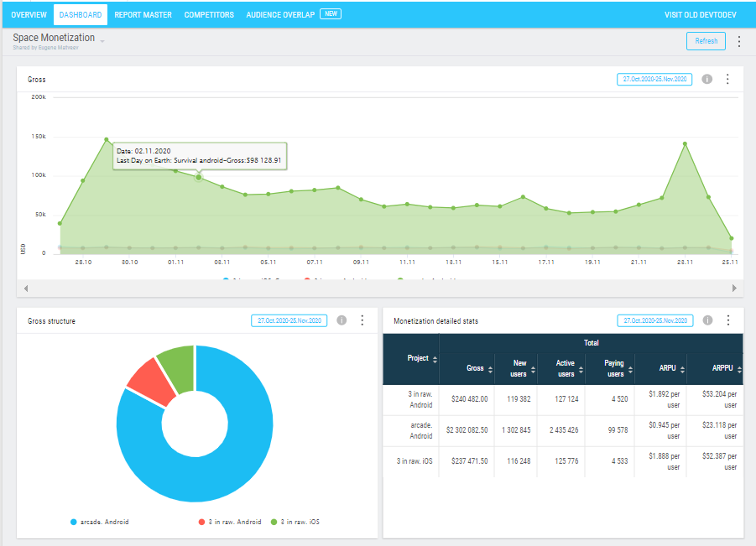Screen dimensions: 756x546
Task: Show info for Gross structure widget
Action: click(x=342, y=320)
